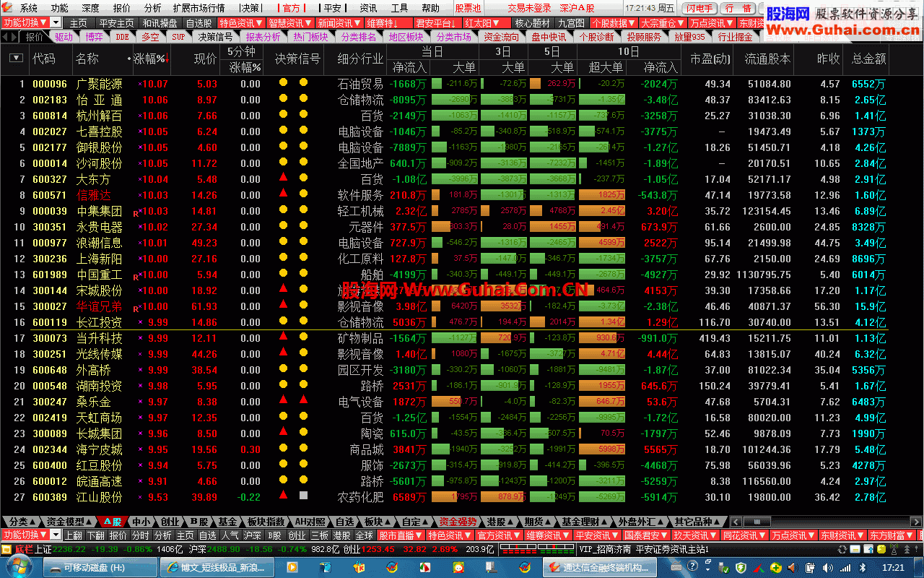Click the red app logo beside 系统 menu
This screenshot has width=924, height=578.
pyautogui.click(x=6, y=8)
